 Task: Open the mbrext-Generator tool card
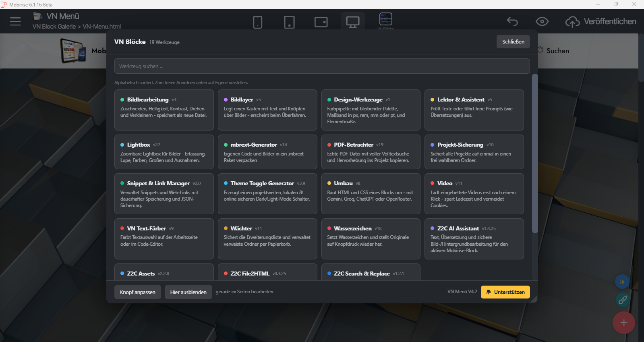point(267,152)
